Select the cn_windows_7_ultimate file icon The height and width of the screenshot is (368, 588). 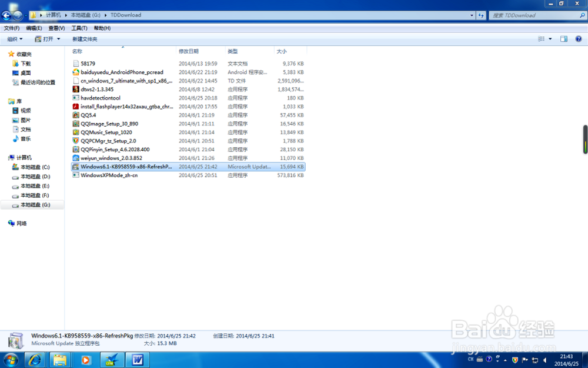click(76, 81)
